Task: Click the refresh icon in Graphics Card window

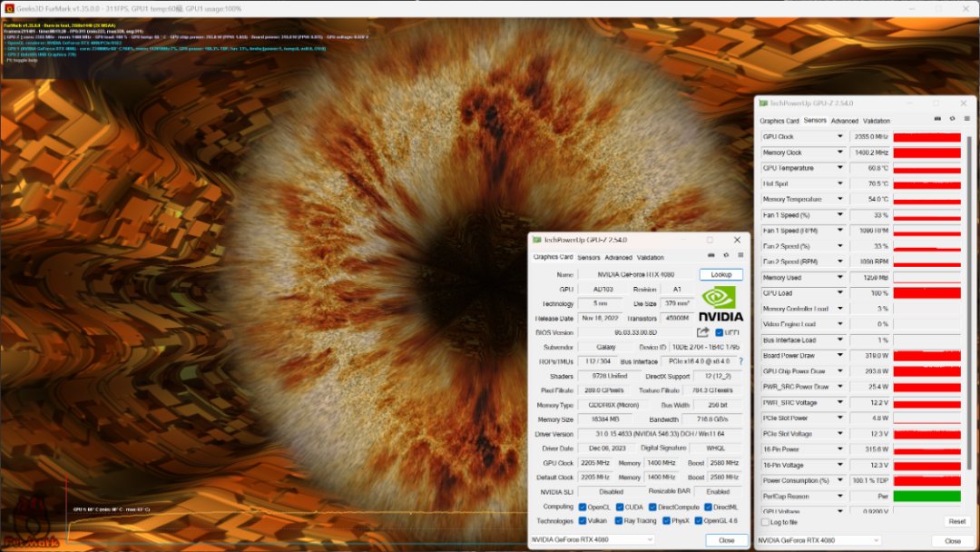Action: coord(726,256)
